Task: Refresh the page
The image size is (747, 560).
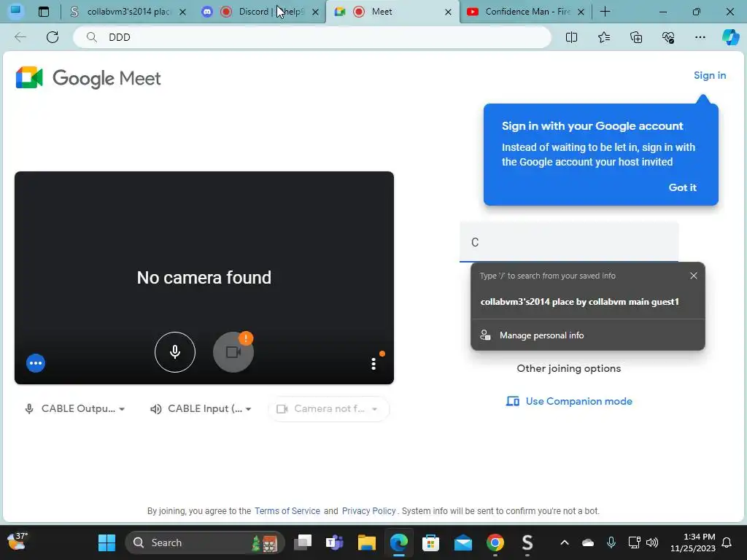Action: 53,37
